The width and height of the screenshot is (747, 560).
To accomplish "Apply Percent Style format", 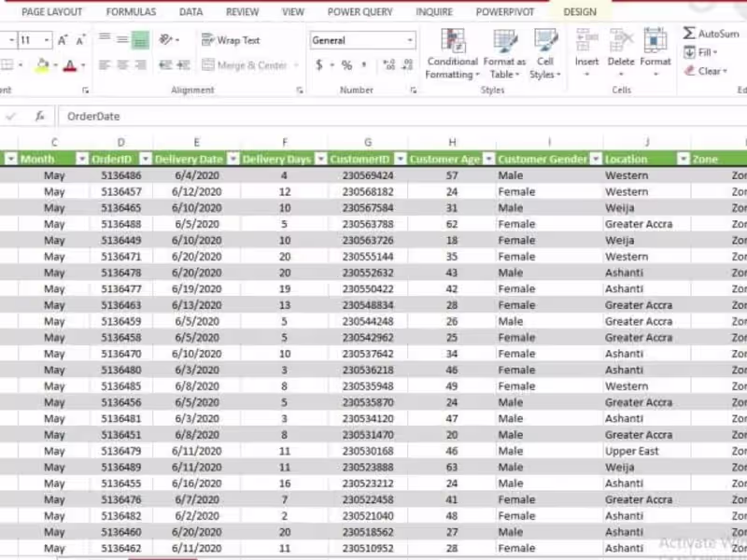I will (346, 64).
